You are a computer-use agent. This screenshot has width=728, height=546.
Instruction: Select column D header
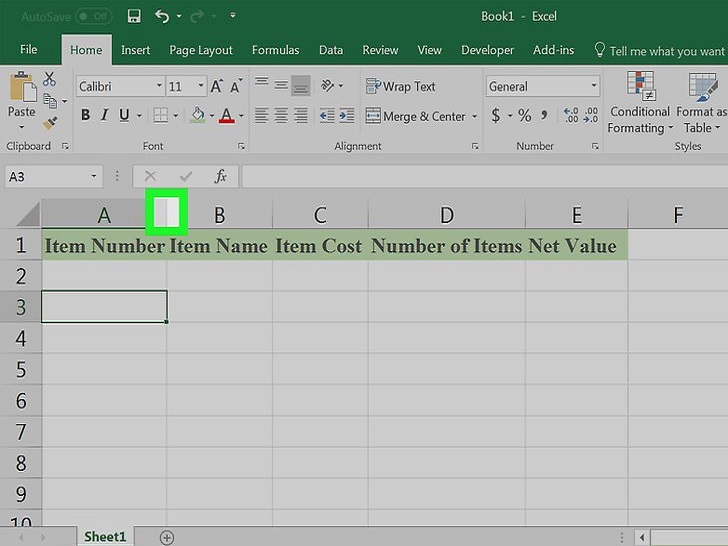coord(447,215)
